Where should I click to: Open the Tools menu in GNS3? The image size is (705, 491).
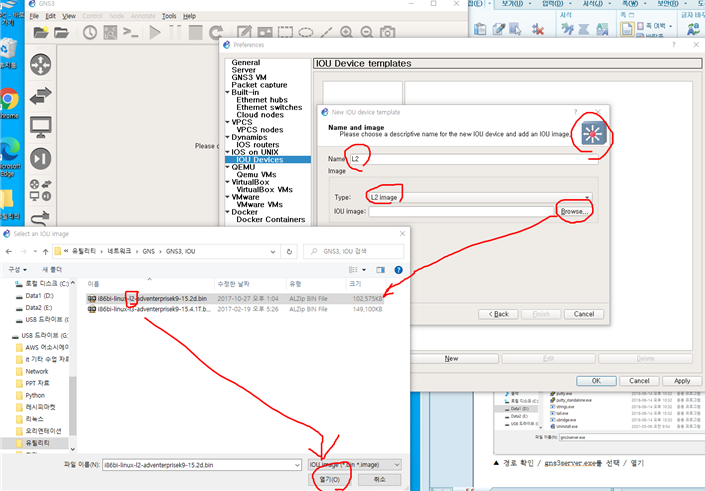point(169,16)
